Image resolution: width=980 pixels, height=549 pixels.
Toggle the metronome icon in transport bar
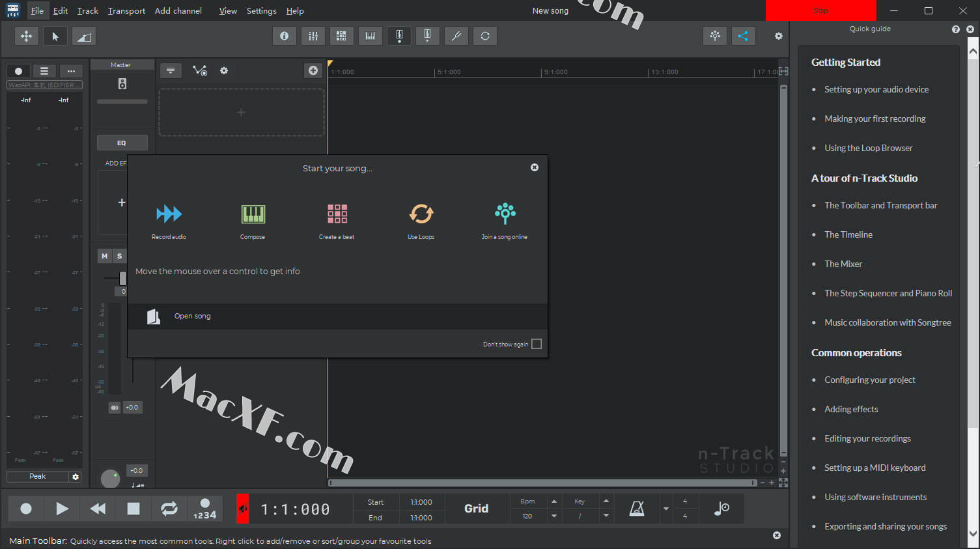pyautogui.click(x=637, y=509)
